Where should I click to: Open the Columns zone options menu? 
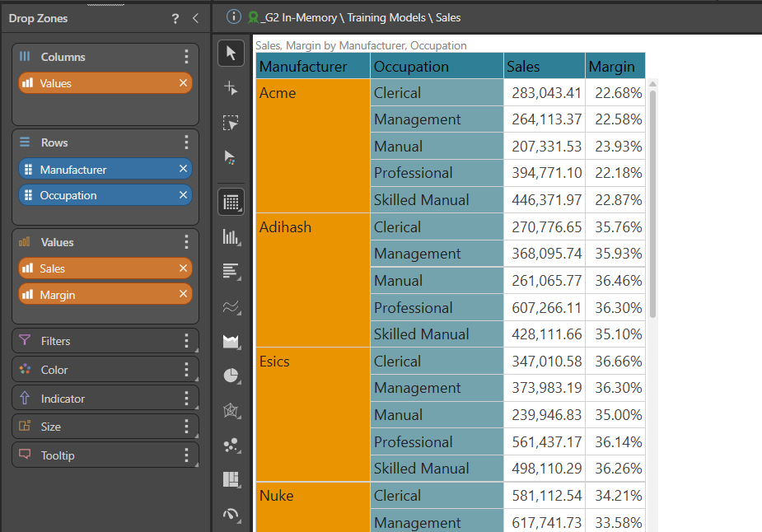[x=186, y=57]
